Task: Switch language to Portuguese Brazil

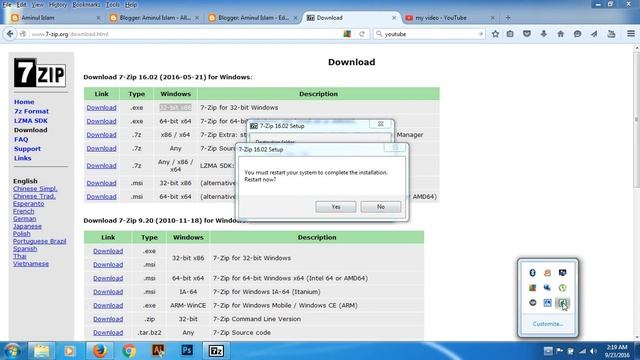Action: point(39,241)
